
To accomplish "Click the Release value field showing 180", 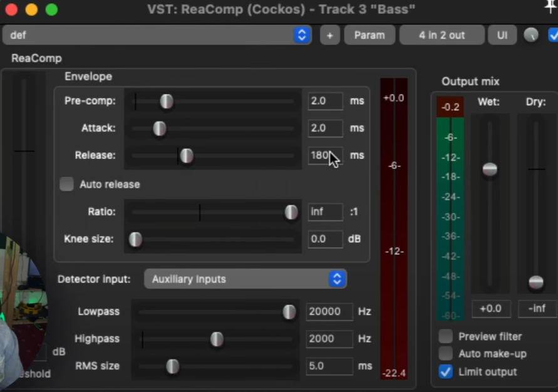I will (x=325, y=155).
